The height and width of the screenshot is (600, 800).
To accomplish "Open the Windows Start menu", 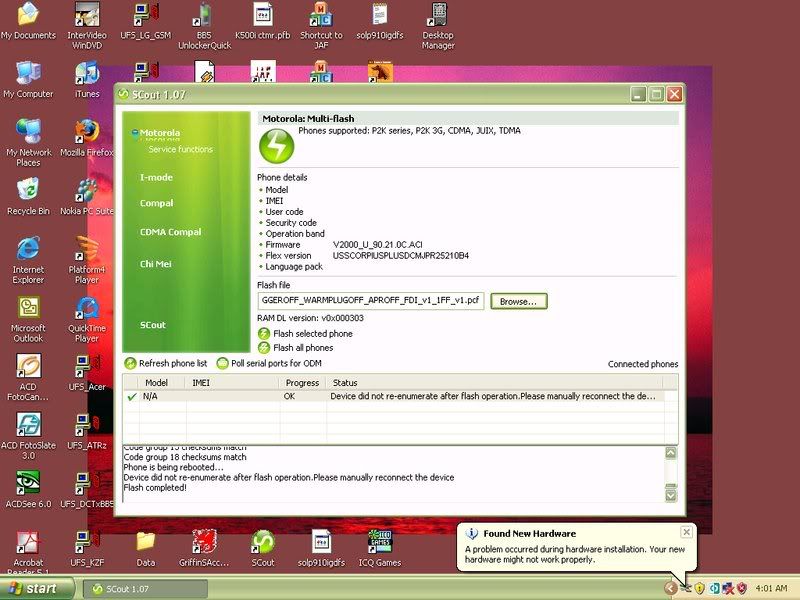I will point(36,589).
